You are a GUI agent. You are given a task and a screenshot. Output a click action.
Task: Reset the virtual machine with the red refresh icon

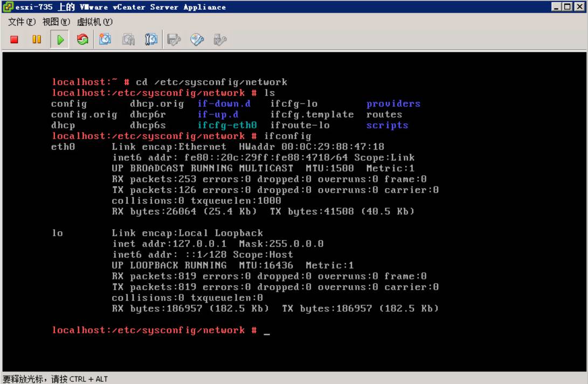(82, 39)
